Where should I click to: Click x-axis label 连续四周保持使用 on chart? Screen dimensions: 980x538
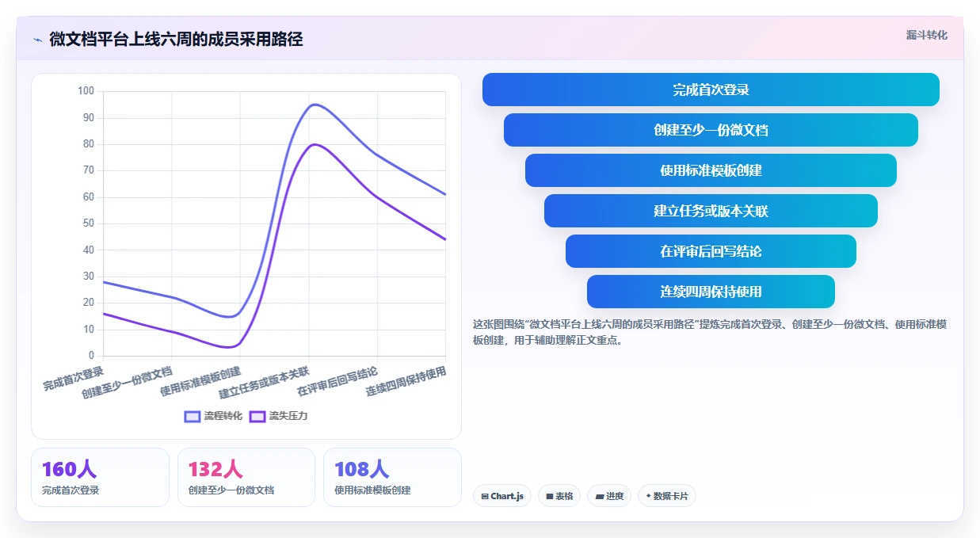406,381
